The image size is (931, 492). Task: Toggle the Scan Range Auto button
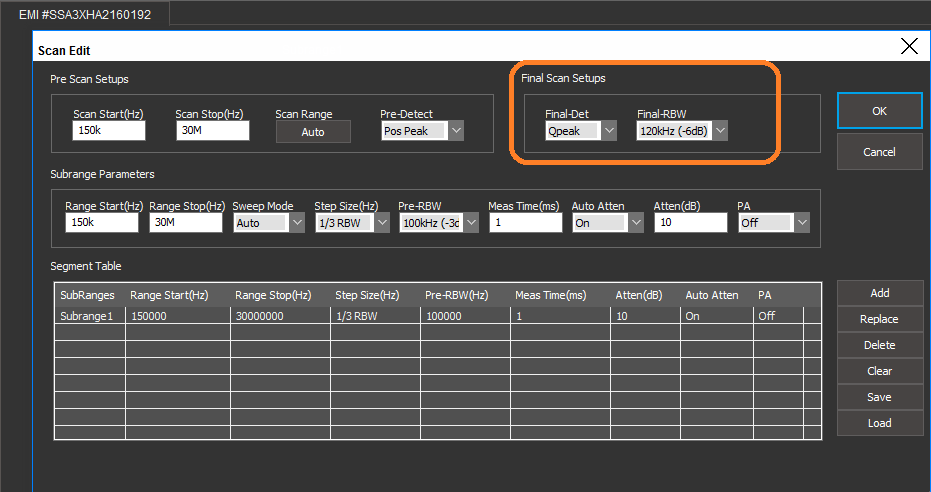click(313, 132)
